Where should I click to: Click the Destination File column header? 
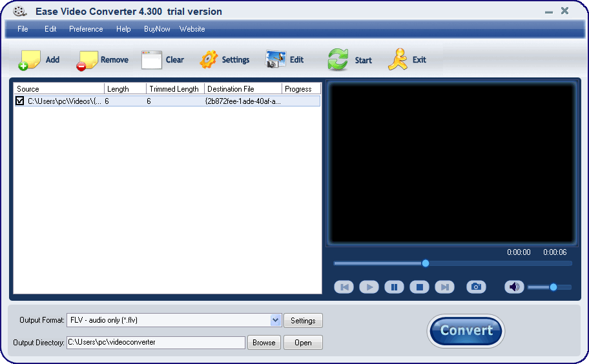[x=243, y=89]
